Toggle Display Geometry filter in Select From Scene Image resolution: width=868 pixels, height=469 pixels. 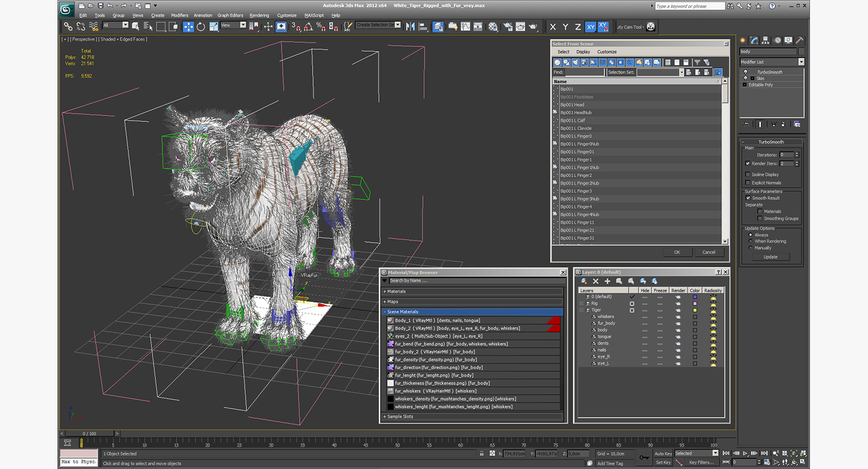[557, 62]
